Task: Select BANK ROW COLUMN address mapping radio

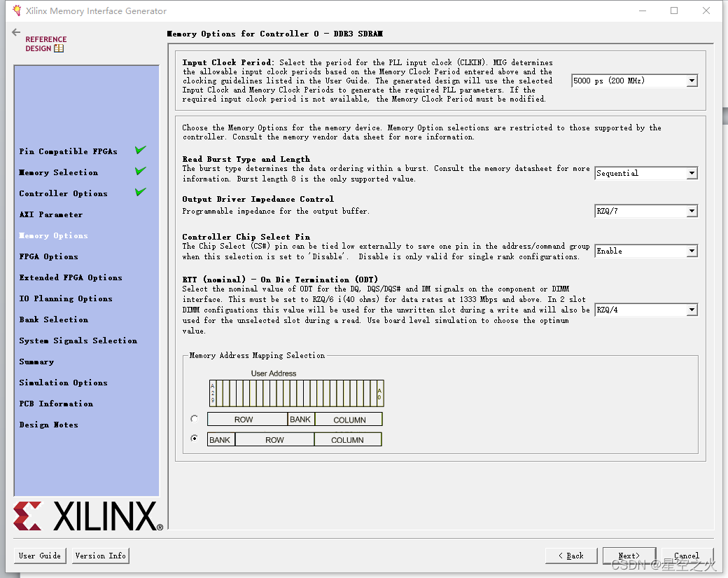Action: [195, 438]
